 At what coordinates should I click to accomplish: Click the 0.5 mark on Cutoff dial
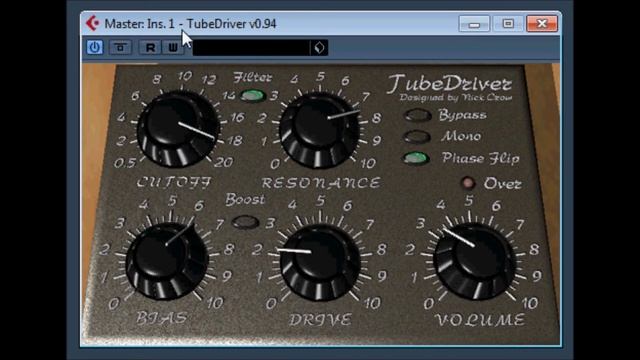click(124, 163)
